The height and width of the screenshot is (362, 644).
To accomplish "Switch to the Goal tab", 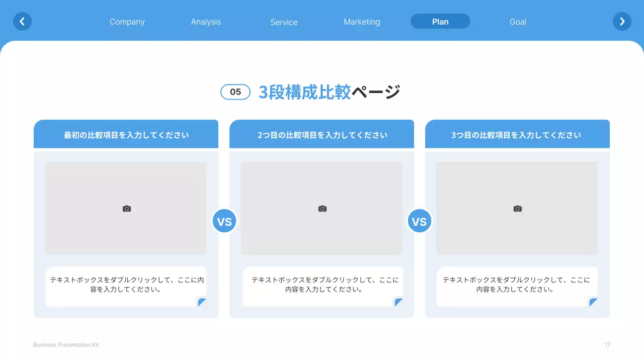I will click(x=518, y=22).
